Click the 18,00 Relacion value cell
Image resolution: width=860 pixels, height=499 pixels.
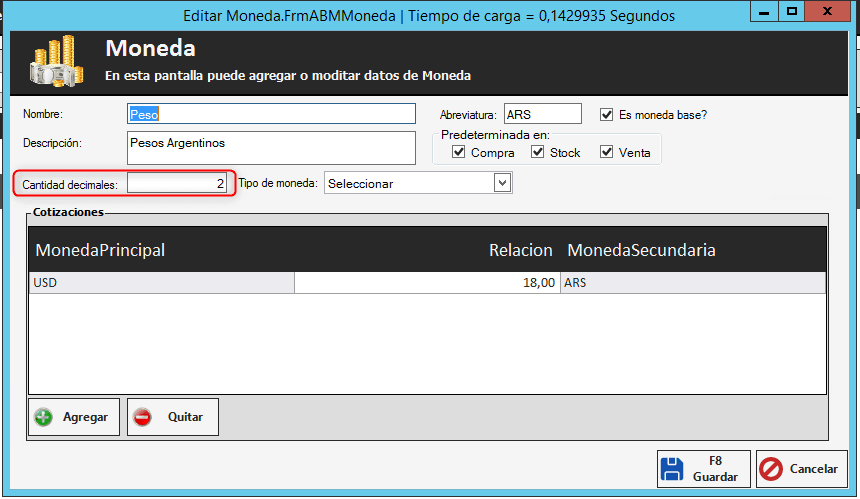[x=427, y=283]
